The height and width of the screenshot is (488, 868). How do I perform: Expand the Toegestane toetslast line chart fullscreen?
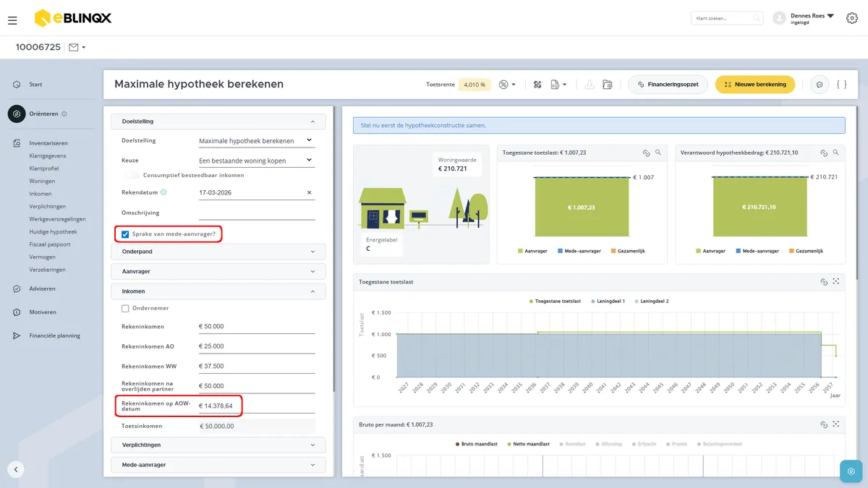point(835,281)
